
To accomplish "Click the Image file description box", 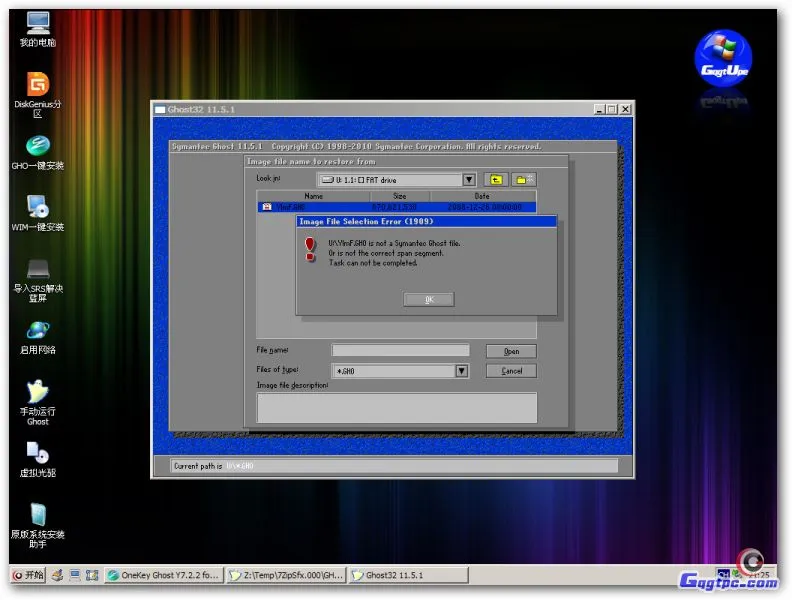I will (x=397, y=408).
